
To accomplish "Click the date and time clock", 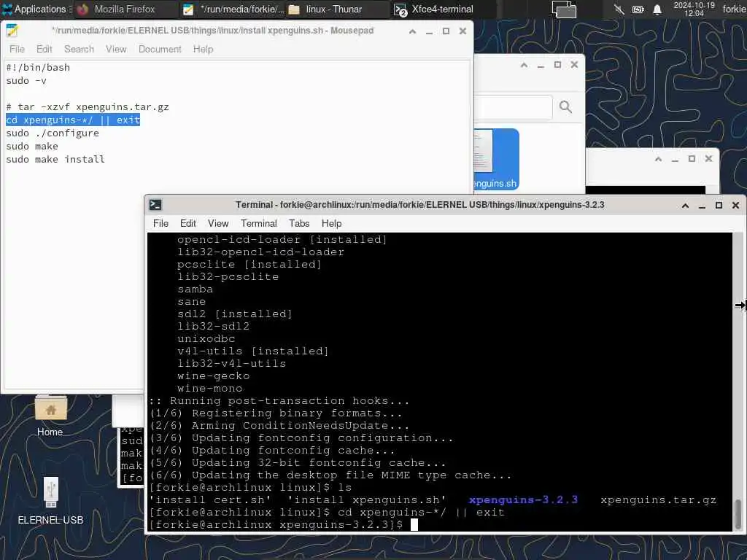I will (694, 9).
